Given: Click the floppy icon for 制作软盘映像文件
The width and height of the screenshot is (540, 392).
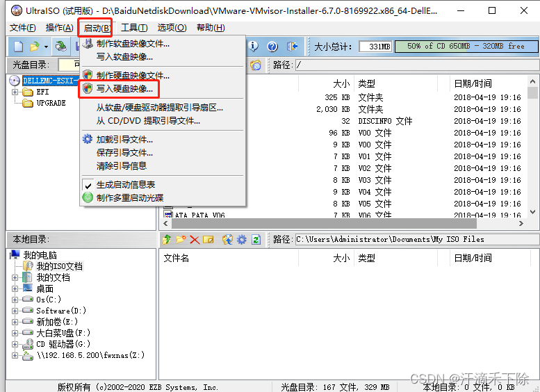Looking at the screenshot, I should click(88, 43).
